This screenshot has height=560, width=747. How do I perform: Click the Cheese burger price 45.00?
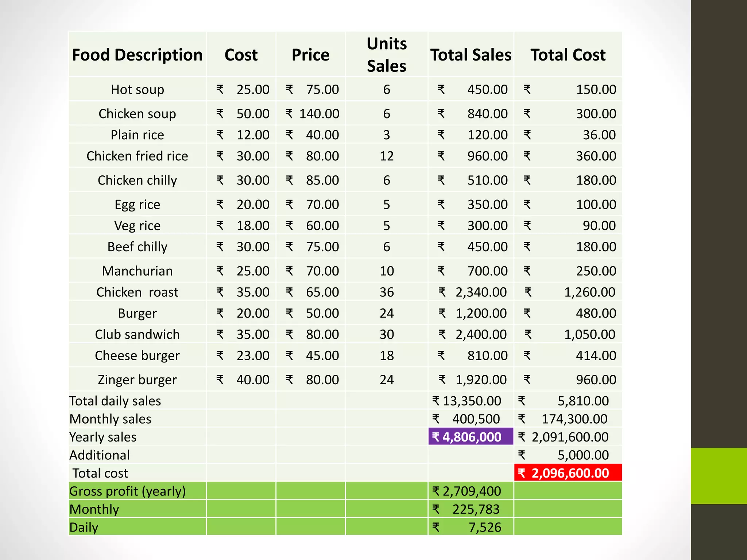point(322,356)
